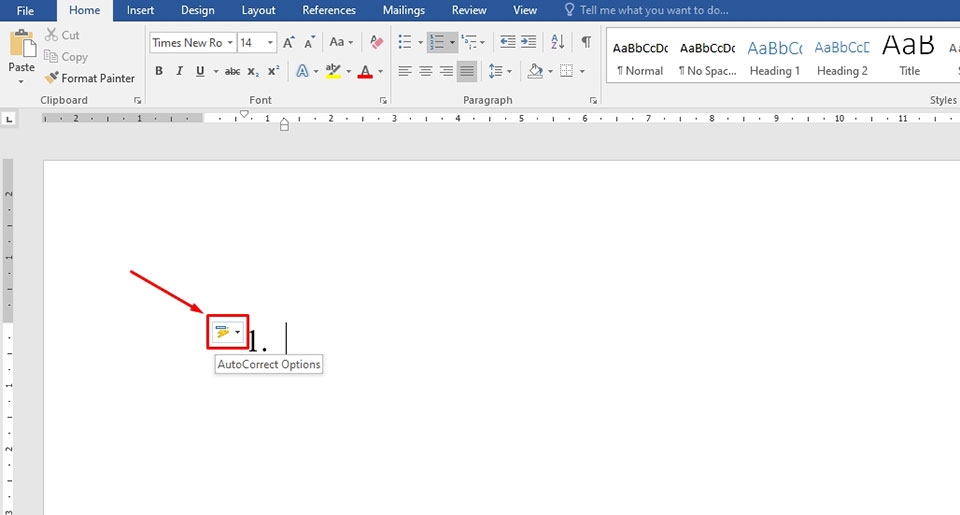Justify the paragraph text

(x=467, y=72)
